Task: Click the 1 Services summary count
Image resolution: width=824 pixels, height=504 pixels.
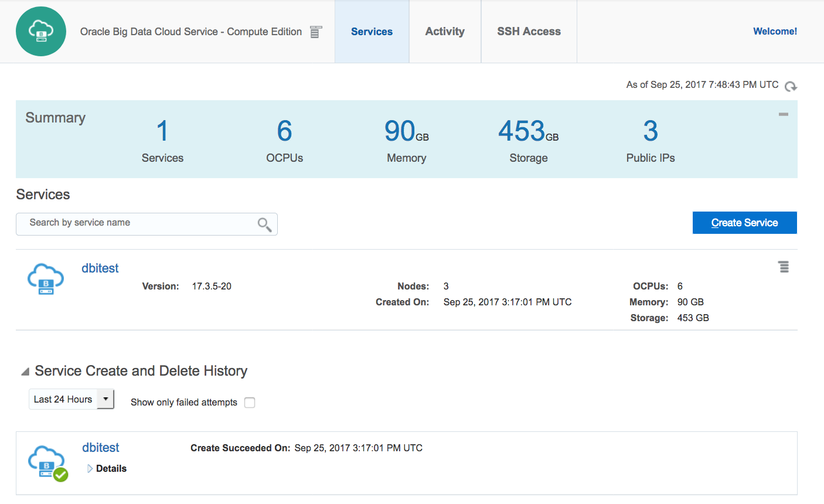Action: point(162,131)
